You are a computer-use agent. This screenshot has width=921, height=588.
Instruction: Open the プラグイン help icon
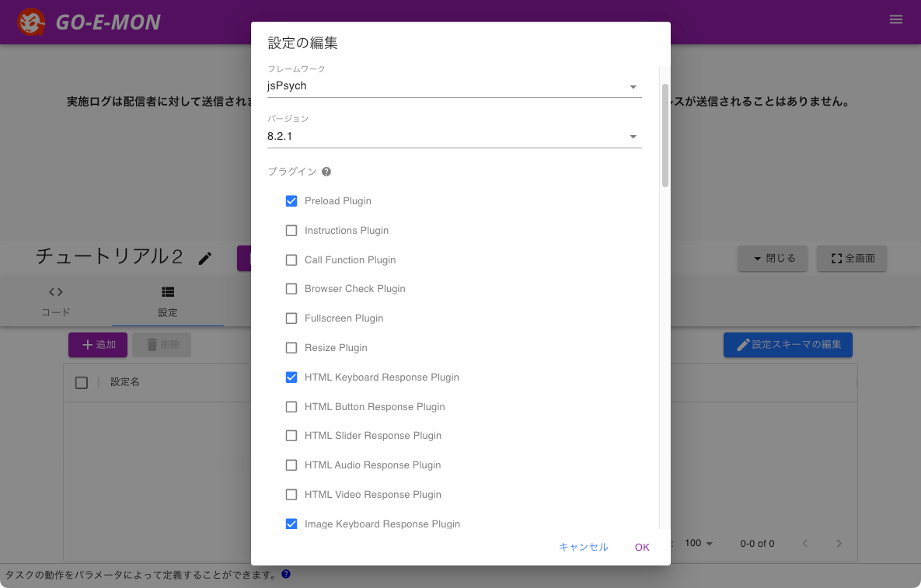click(x=326, y=172)
